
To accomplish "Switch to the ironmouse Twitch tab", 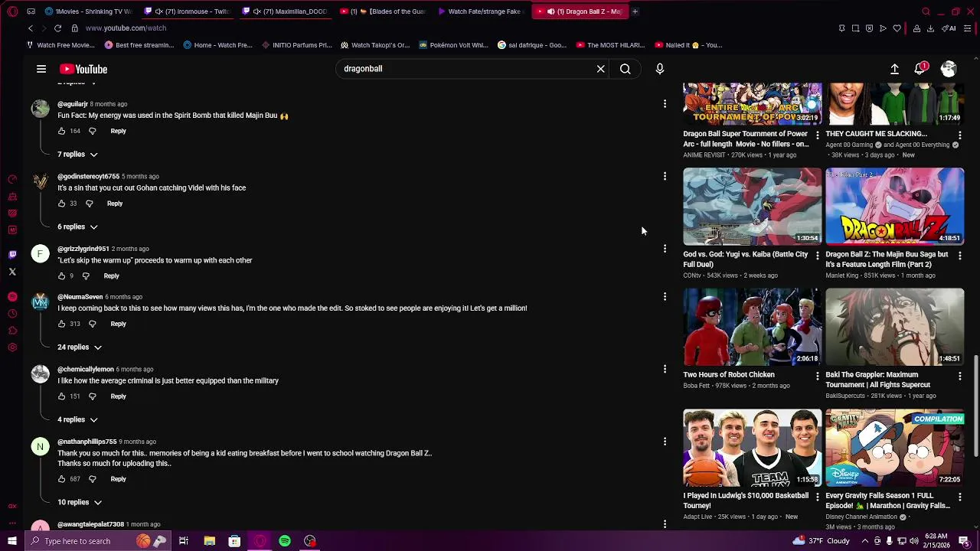I will [187, 11].
